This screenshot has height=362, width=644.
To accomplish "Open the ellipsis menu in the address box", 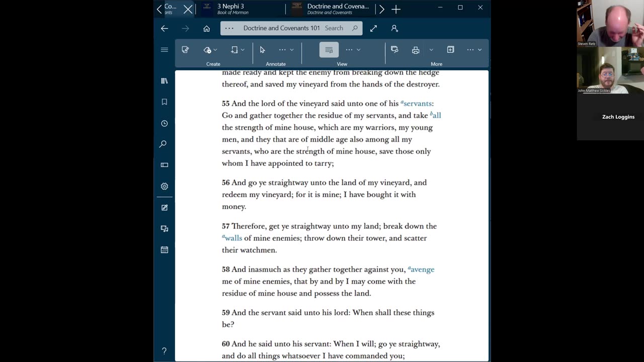I will (229, 28).
